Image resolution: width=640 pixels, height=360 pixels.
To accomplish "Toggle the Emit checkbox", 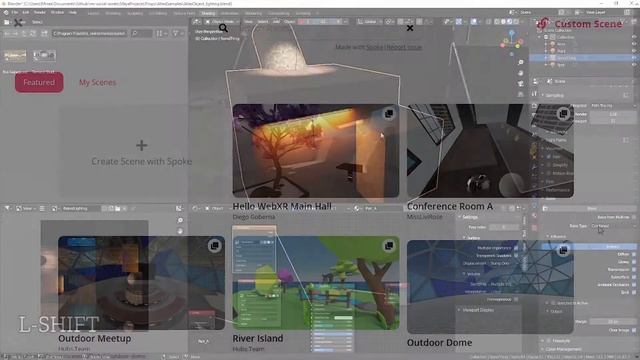I will tap(634, 292).
